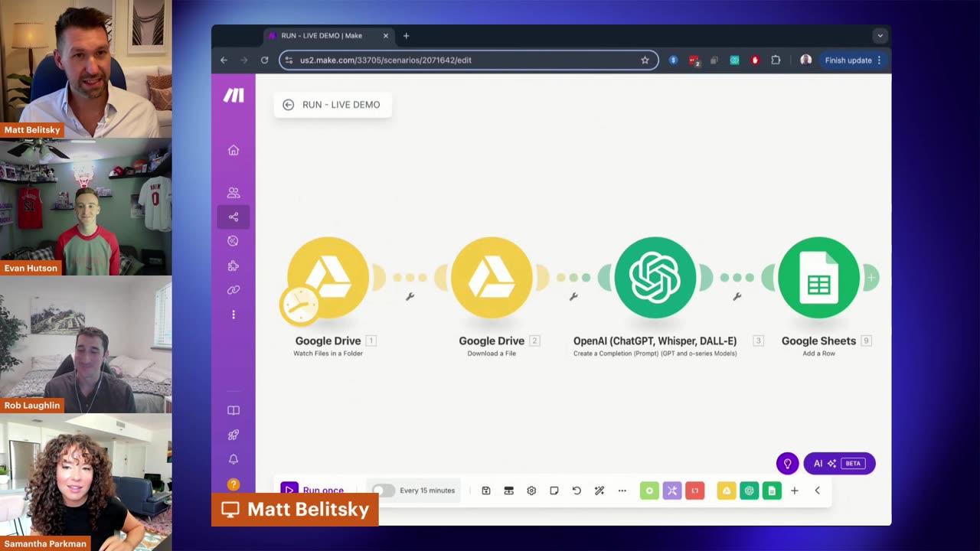Open the Webhooks link sidebar icon

pyautogui.click(x=234, y=290)
